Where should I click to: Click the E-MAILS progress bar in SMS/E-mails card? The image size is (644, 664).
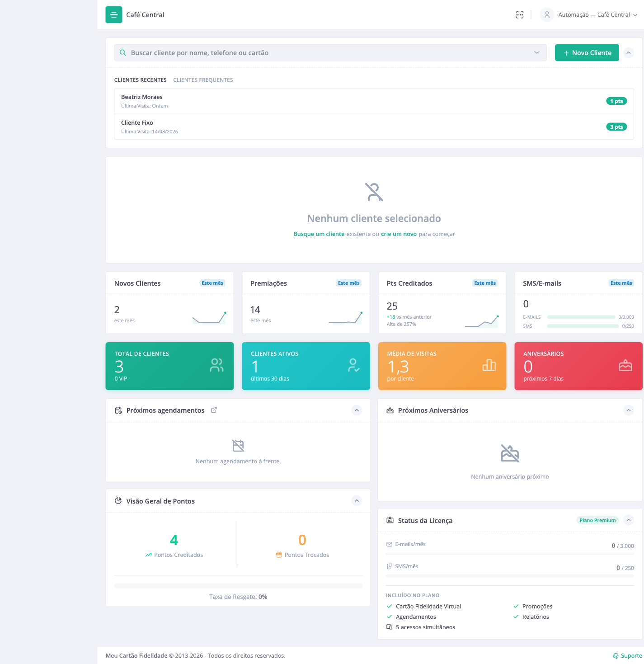[581, 317]
